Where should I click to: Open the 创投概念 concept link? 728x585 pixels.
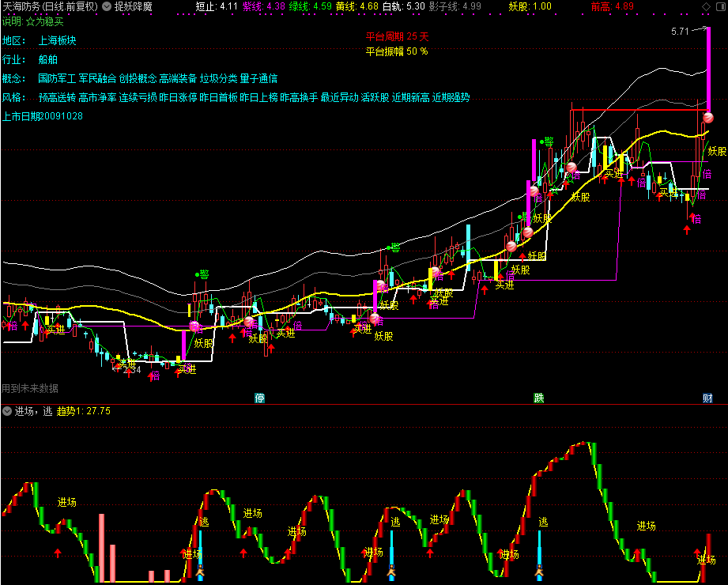coord(138,78)
